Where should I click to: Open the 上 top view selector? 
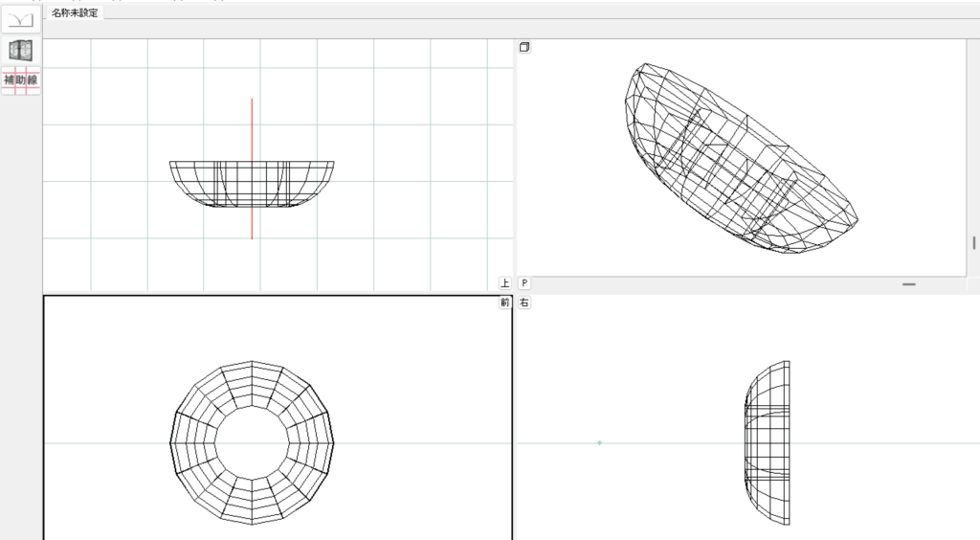pos(504,283)
